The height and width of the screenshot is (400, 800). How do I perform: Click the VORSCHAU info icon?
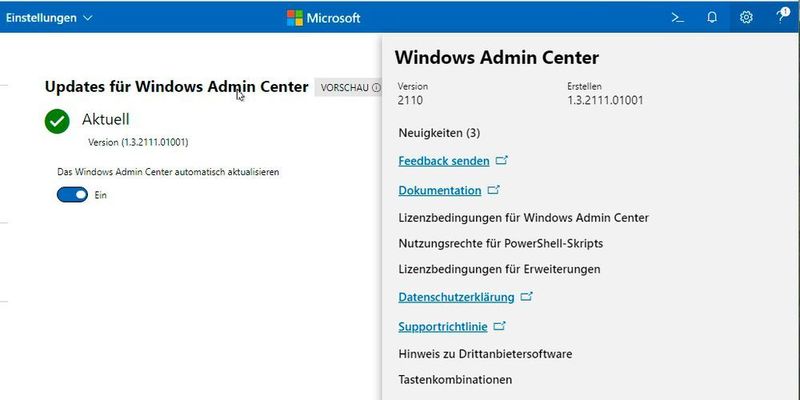point(377,88)
